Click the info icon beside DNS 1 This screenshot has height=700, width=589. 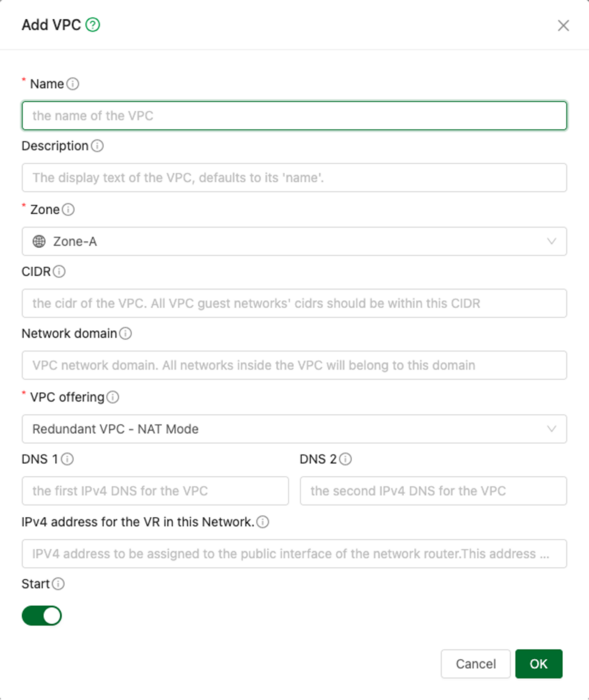[x=67, y=459]
